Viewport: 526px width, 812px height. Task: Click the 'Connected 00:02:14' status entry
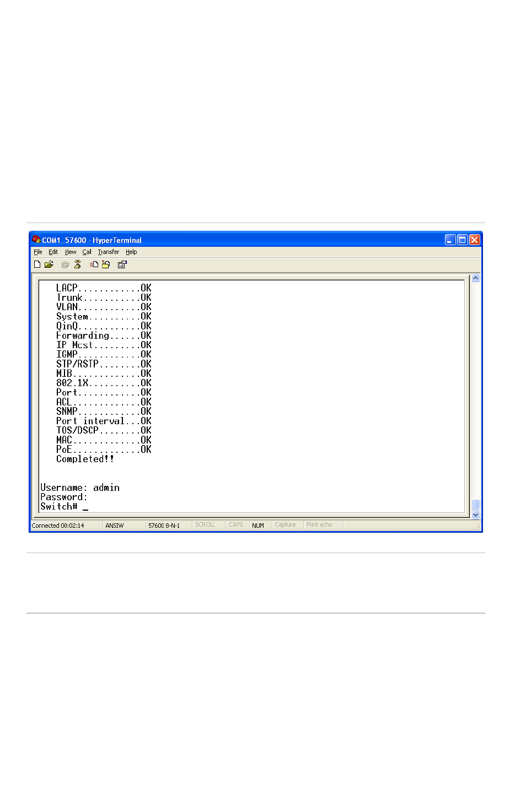(58, 526)
